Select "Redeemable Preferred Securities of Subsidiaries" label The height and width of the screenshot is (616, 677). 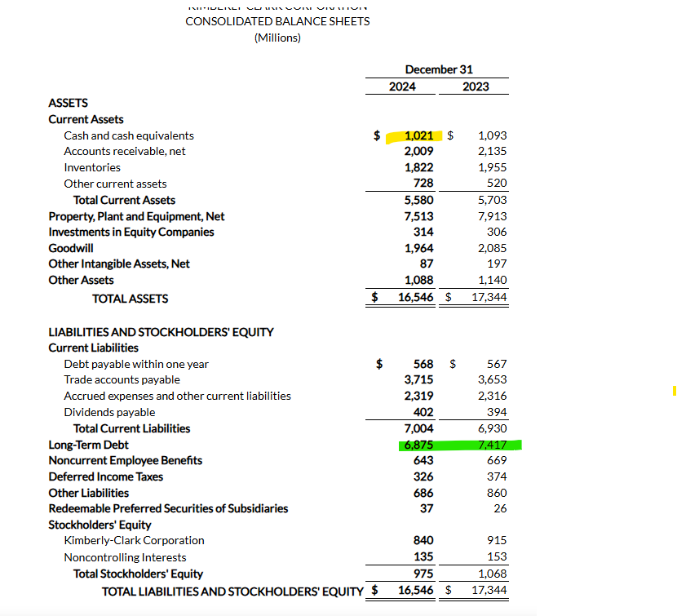tap(168, 509)
